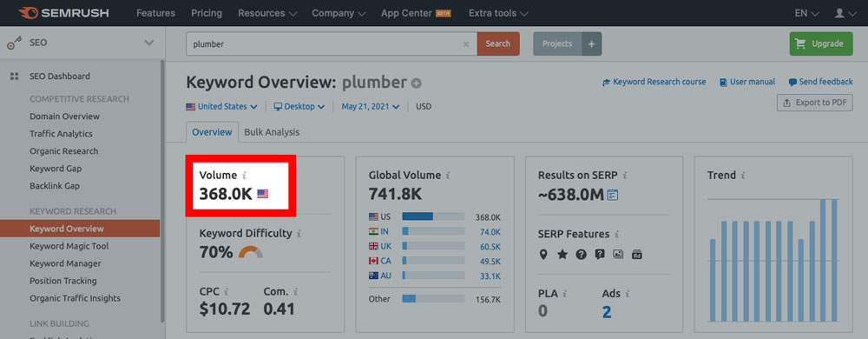
Task: Click the Keyword Difficulty gauge
Action: tap(251, 253)
